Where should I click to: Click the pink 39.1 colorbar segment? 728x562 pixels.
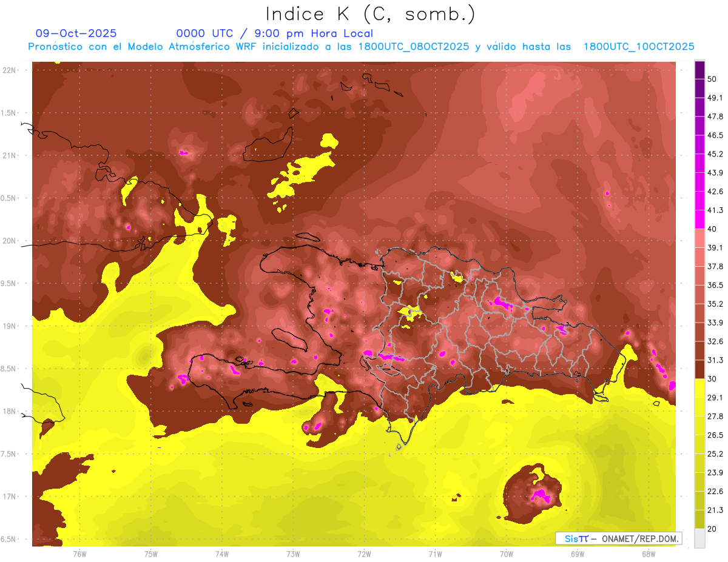[699, 238]
